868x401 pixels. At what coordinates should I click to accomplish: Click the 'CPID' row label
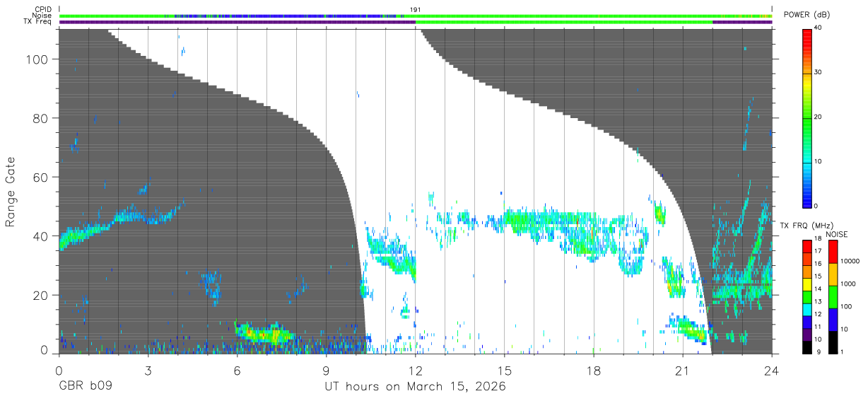click(x=42, y=9)
